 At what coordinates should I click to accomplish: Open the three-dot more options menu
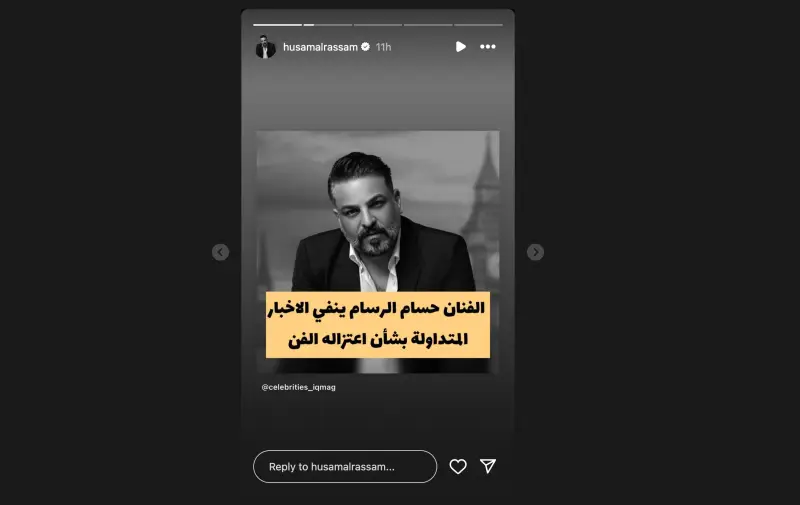coord(488,47)
